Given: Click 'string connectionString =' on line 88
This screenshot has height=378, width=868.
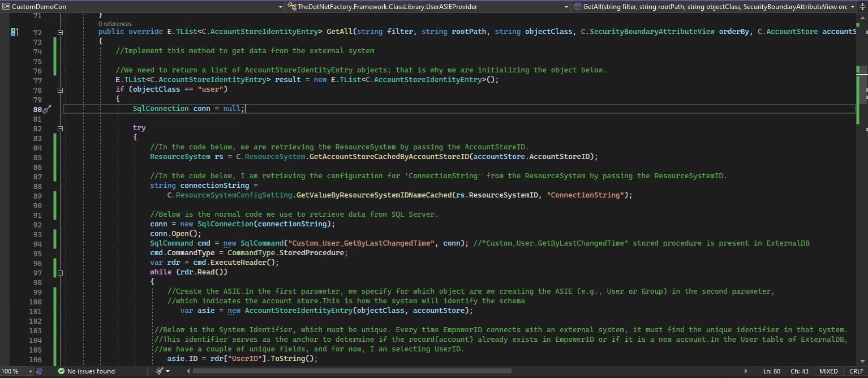Looking at the screenshot, I should tap(204, 185).
